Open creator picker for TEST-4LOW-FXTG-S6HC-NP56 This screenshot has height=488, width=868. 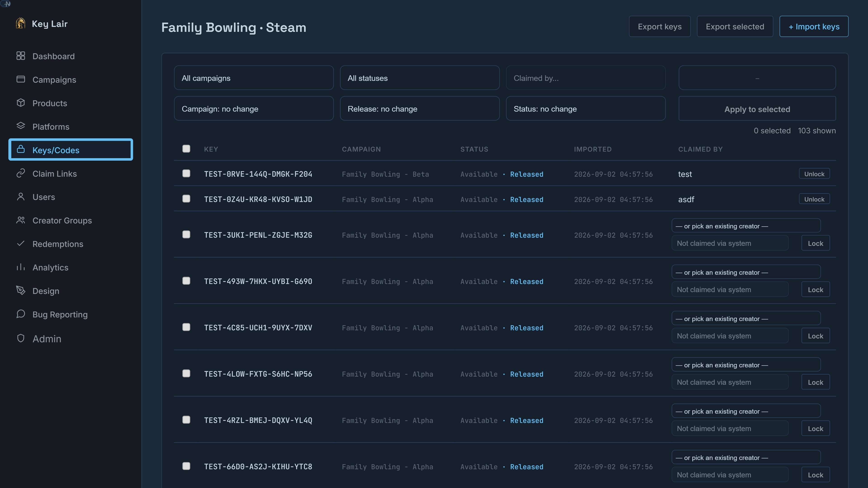point(746,364)
